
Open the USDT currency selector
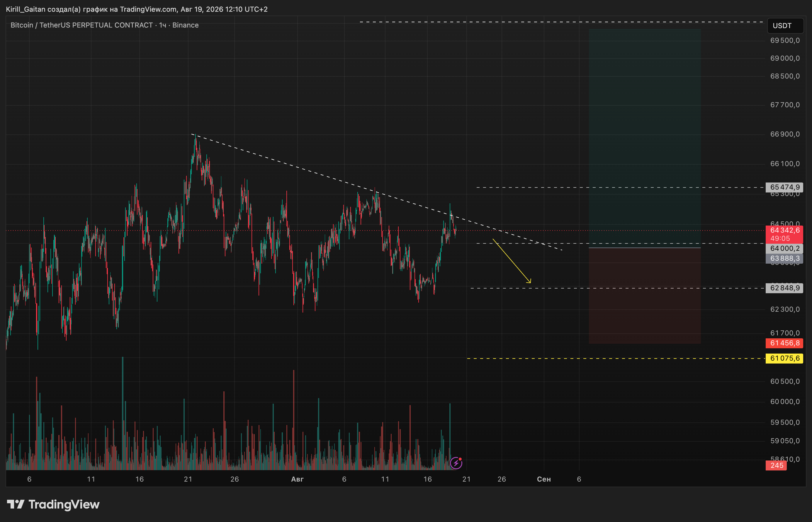pos(785,26)
